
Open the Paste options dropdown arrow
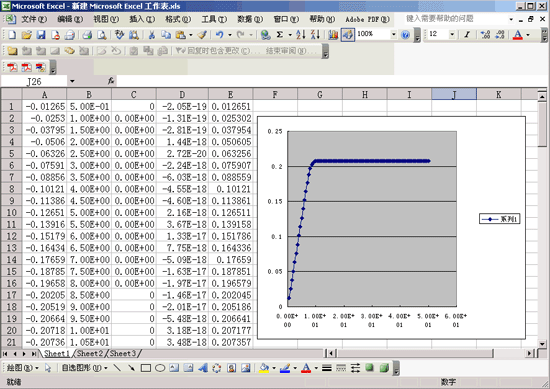tap(191, 35)
